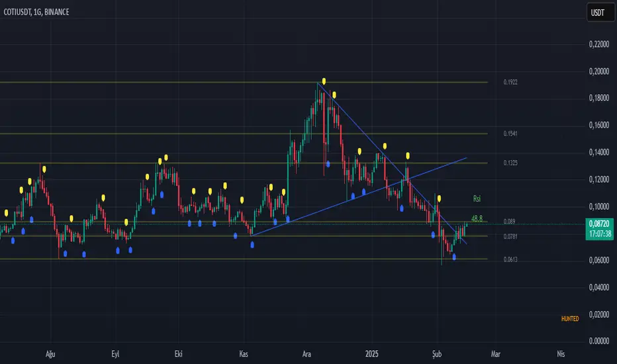617x364 pixels.
Task: Click the 0.0613 level label
Action: (x=510, y=259)
